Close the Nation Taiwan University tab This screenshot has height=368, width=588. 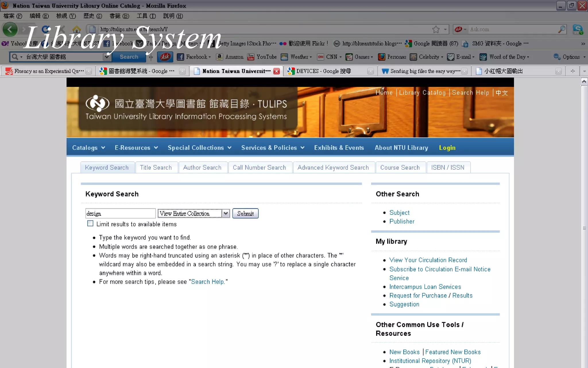(x=276, y=71)
